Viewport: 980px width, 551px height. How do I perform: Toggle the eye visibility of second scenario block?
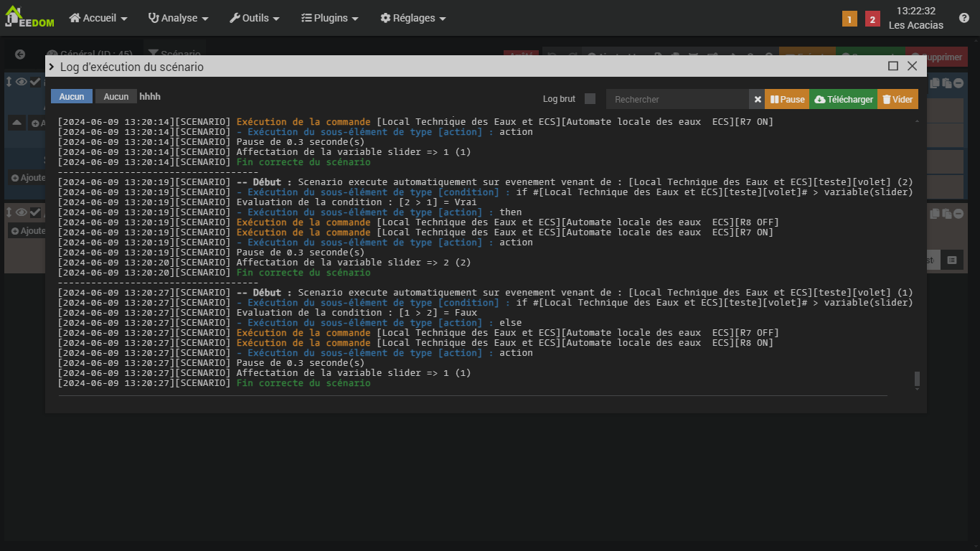[x=22, y=212]
